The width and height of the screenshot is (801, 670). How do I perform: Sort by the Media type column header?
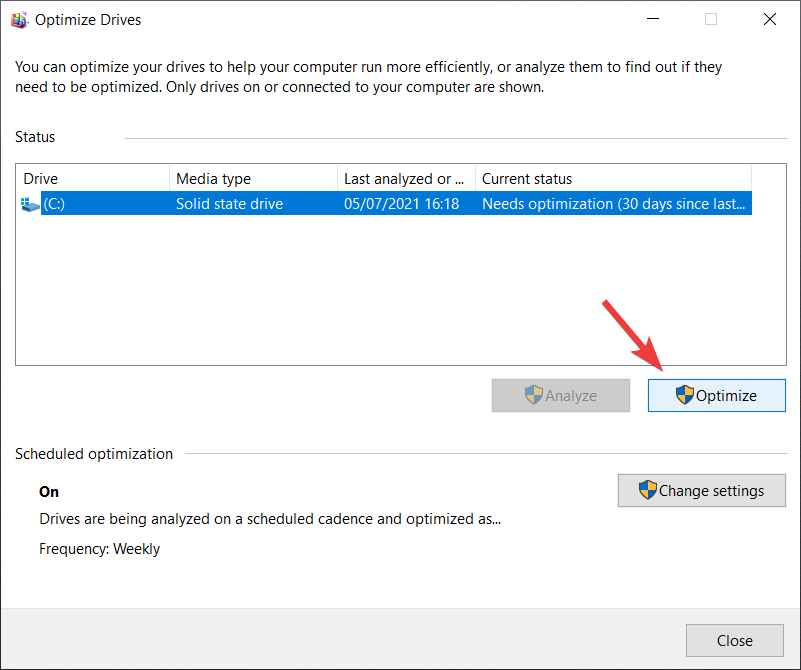253,179
